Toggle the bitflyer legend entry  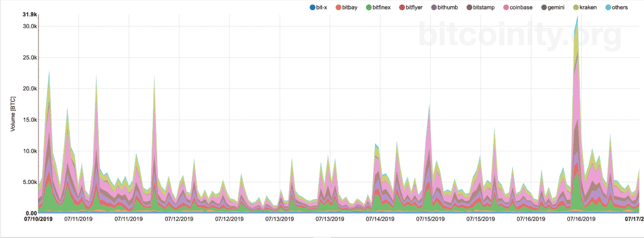pos(411,8)
